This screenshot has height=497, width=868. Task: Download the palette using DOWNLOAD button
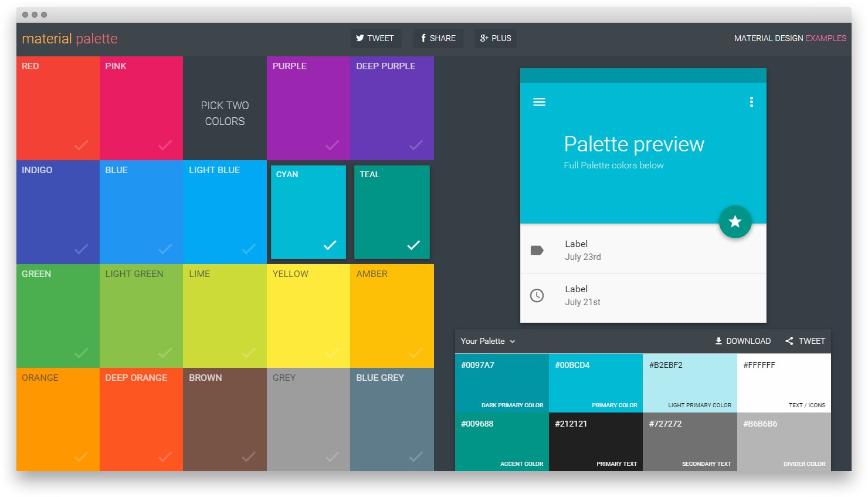pos(742,341)
